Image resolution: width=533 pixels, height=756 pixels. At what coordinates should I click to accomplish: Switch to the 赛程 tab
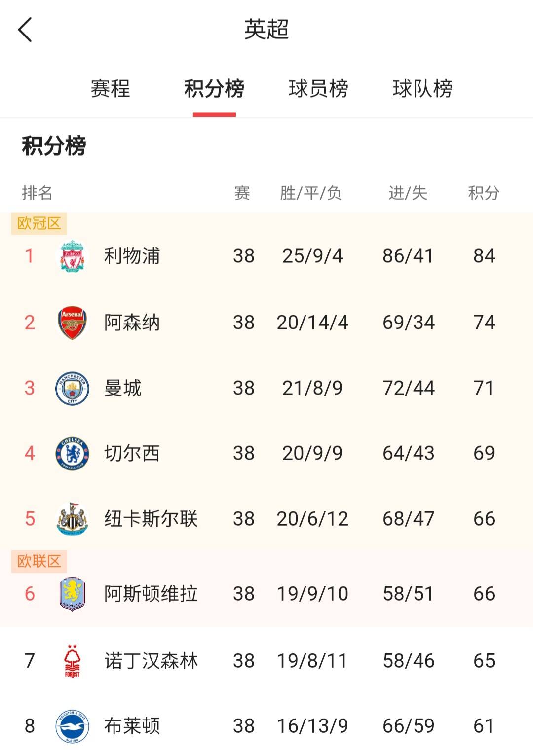111,89
